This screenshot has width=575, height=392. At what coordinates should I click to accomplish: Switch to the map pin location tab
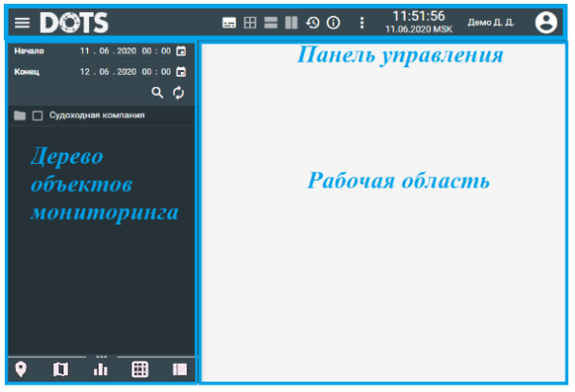(21, 369)
